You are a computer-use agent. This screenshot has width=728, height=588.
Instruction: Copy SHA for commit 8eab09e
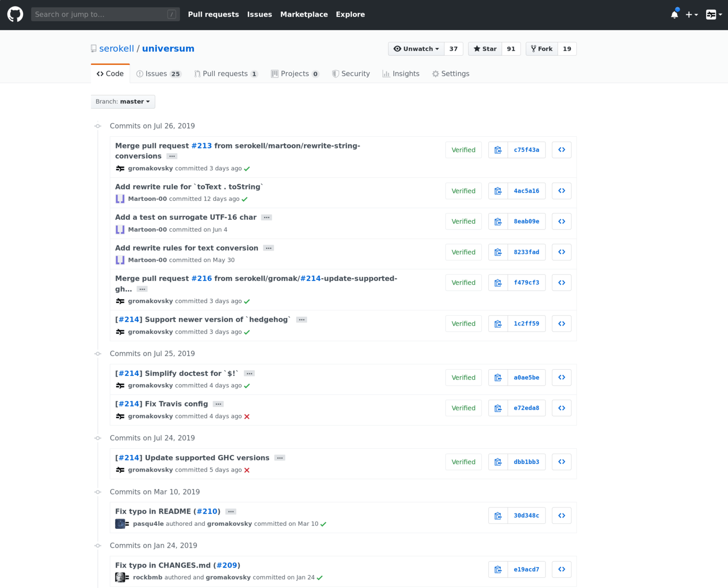498,221
